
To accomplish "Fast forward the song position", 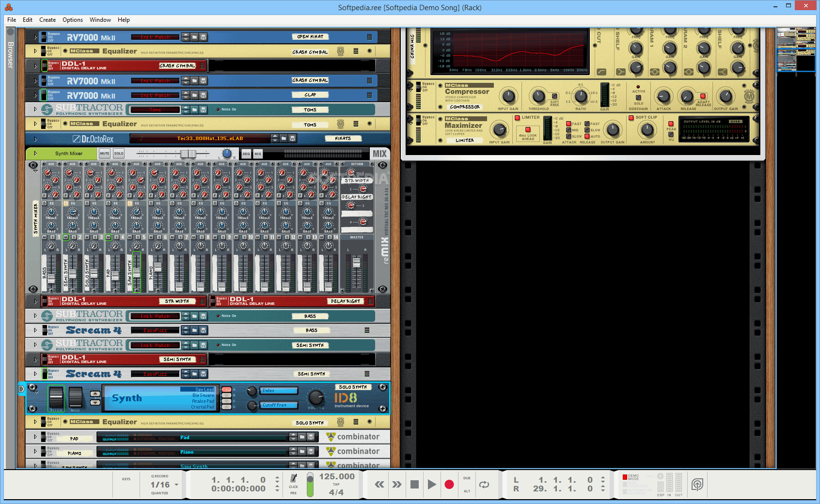I will pos(397,484).
